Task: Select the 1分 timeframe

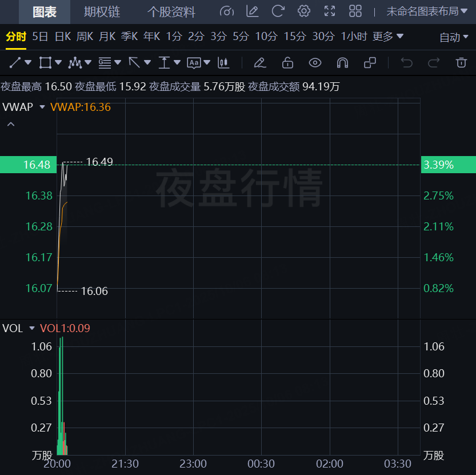Action: (x=174, y=37)
